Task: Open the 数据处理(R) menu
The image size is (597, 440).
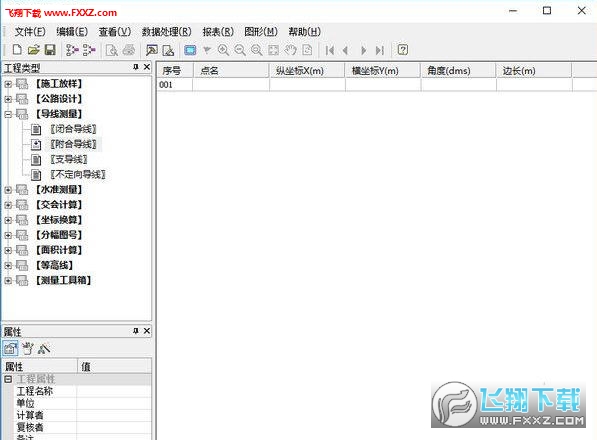Action: point(166,32)
